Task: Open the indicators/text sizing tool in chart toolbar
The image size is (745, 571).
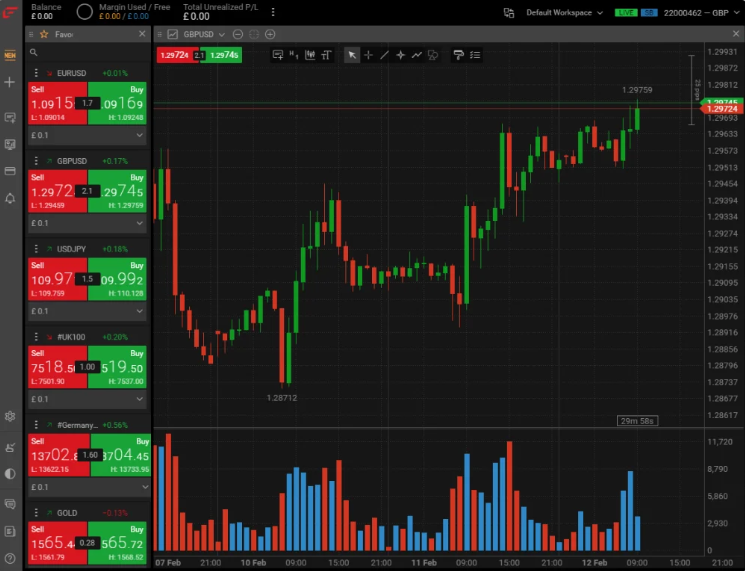Action: click(x=326, y=55)
